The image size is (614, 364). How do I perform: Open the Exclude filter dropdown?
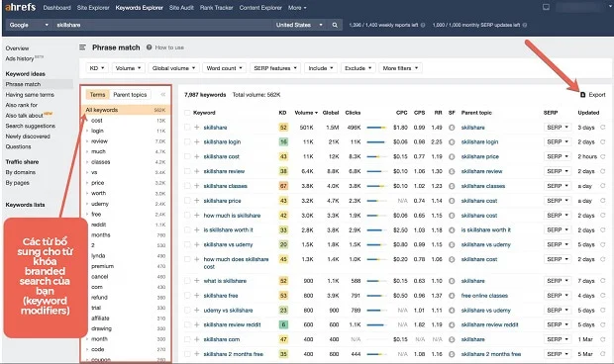(358, 68)
